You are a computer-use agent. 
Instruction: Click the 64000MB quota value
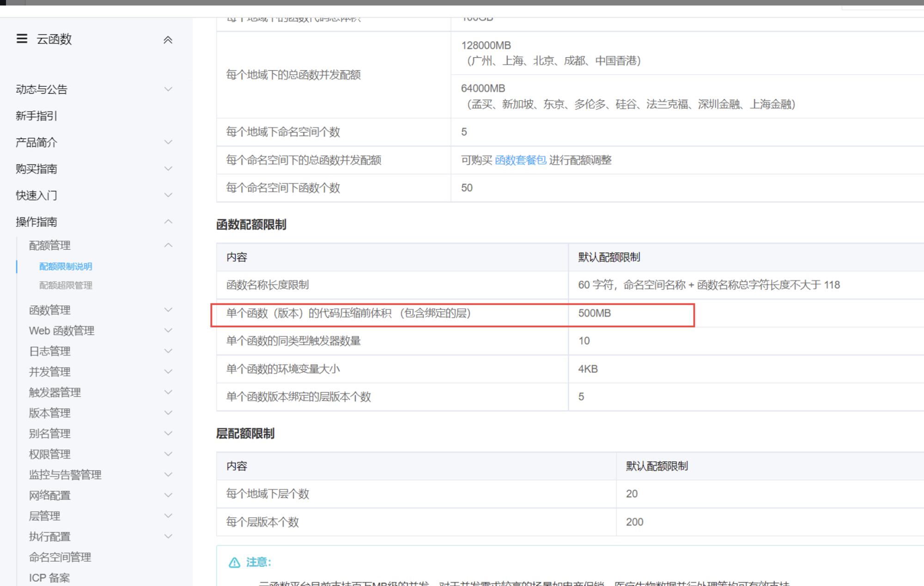coord(483,88)
